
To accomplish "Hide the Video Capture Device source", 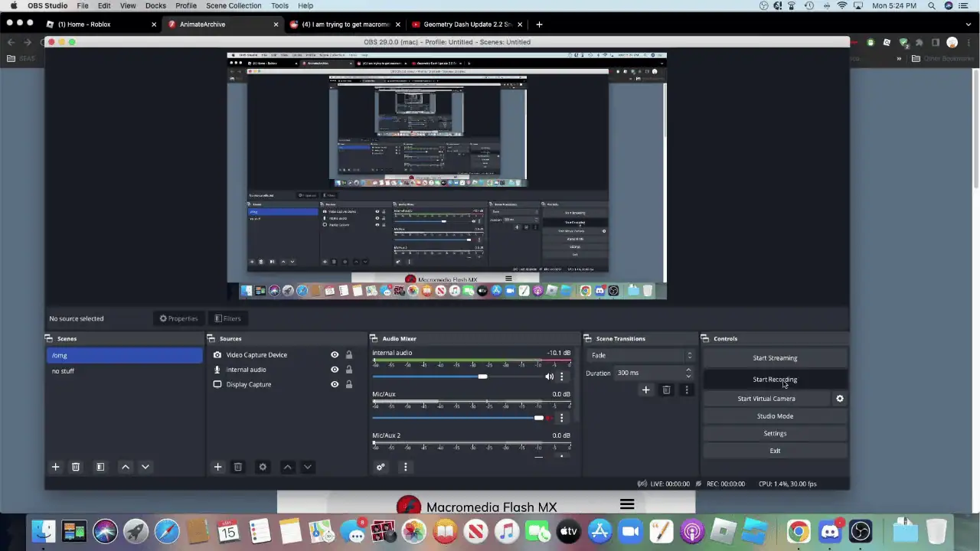I will (335, 355).
